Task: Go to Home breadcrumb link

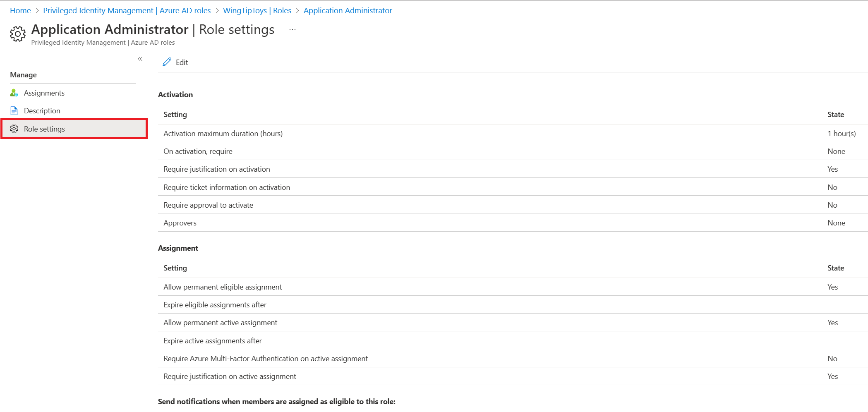Action: coord(20,10)
